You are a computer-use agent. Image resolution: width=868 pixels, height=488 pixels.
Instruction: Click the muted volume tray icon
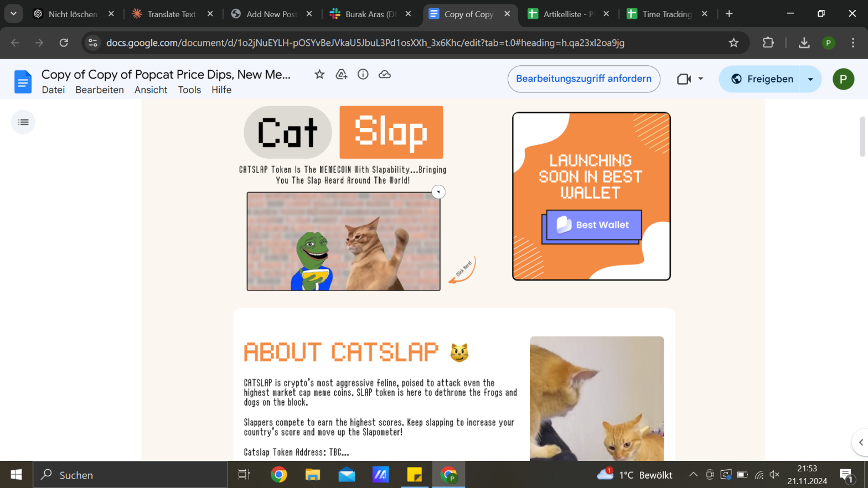tap(774, 475)
